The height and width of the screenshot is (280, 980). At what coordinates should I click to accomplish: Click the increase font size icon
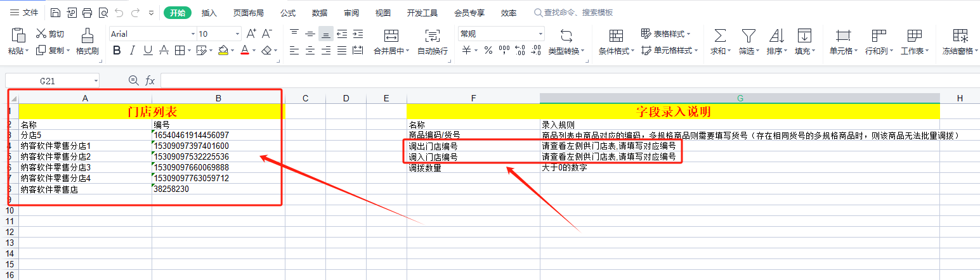[x=251, y=34]
